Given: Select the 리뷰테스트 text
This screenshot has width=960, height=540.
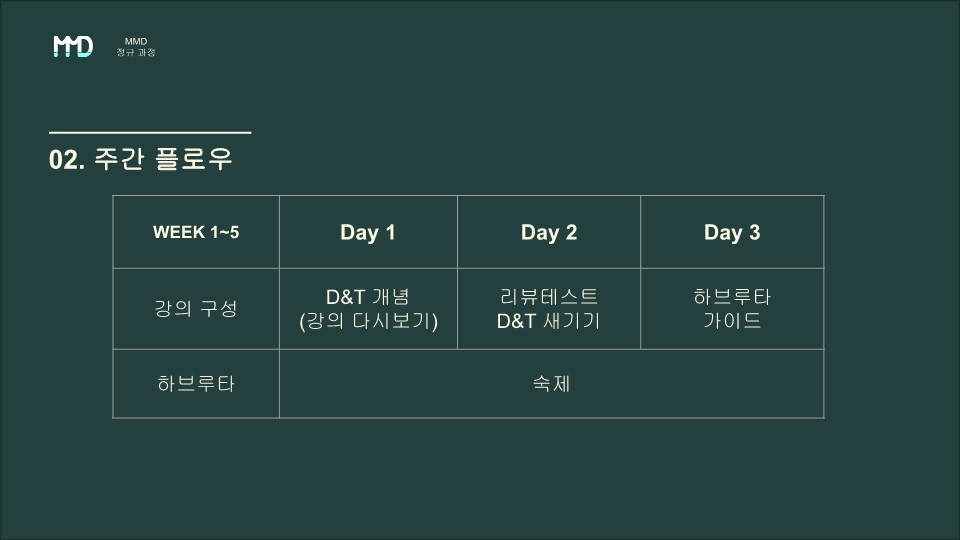Looking at the screenshot, I should click(x=549, y=297).
